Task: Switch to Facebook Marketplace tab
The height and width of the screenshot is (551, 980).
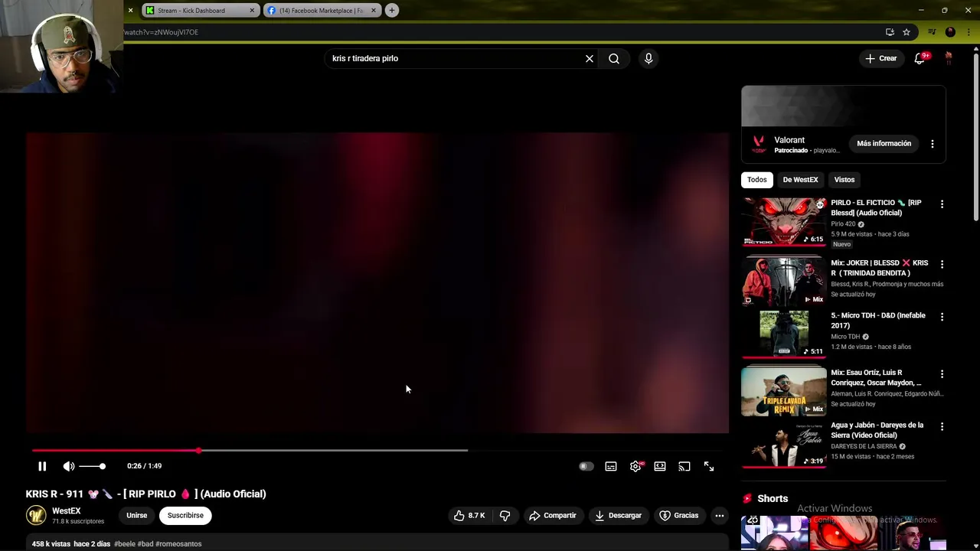Action: click(321, 11)
